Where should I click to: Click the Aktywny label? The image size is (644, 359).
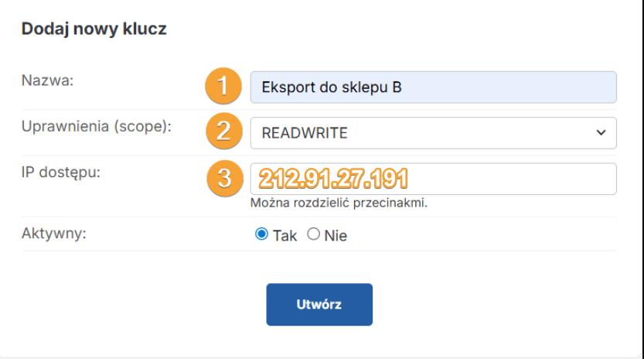pyautogui.click(x=54, y=233)
